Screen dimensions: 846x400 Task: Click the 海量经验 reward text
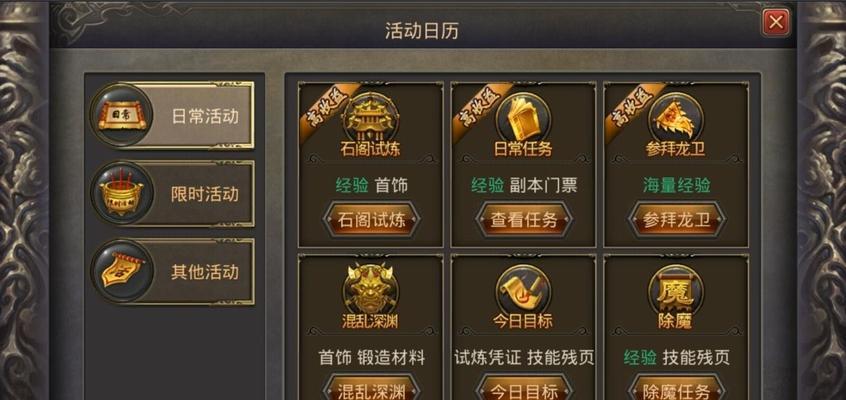tap(677, 186)
